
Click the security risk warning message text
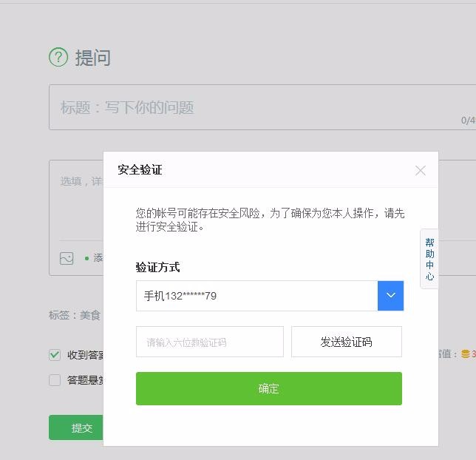click(x=270, y=220)
